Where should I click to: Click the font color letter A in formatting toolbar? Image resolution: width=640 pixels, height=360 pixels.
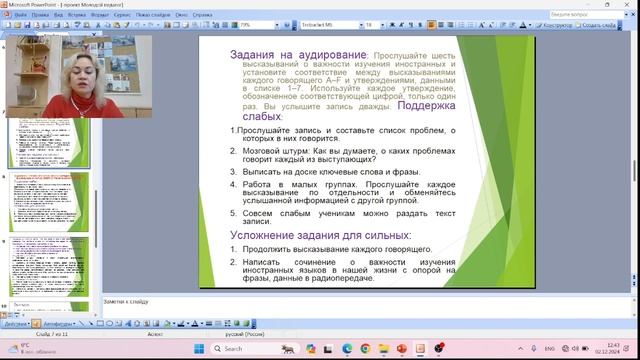click(x=523, y=25)
